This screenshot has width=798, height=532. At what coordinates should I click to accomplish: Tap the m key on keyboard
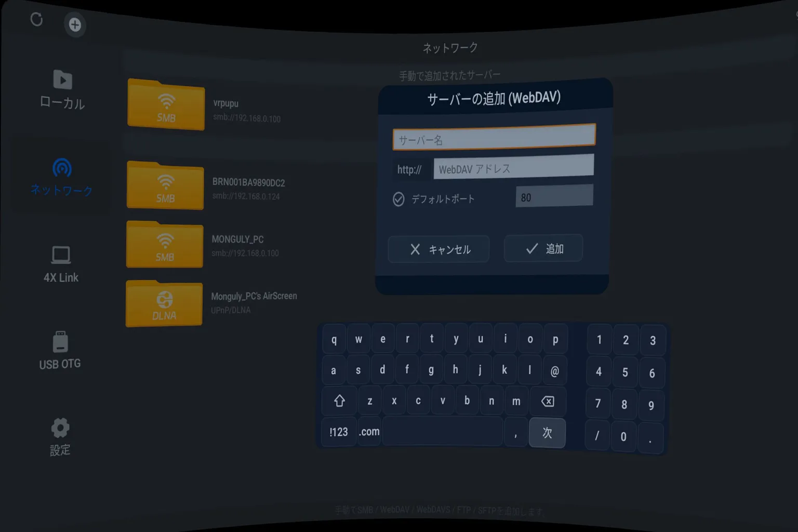click(x=516, y=401)
